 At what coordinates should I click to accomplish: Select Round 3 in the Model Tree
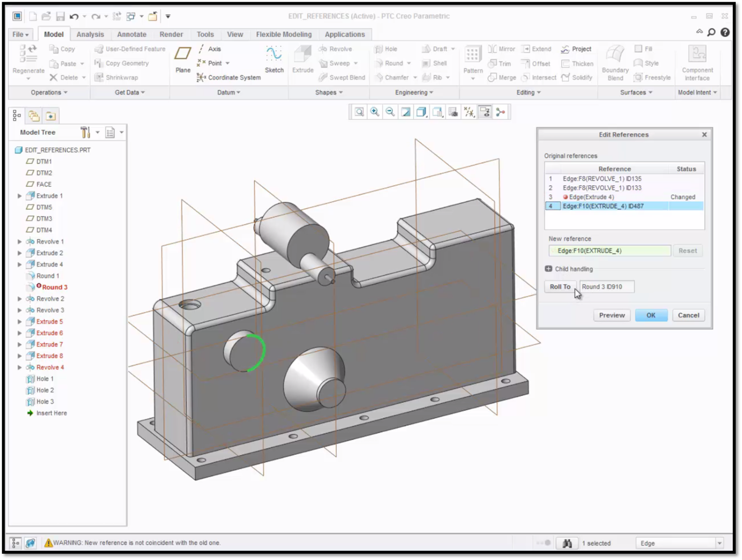click(x=54, y=287)
